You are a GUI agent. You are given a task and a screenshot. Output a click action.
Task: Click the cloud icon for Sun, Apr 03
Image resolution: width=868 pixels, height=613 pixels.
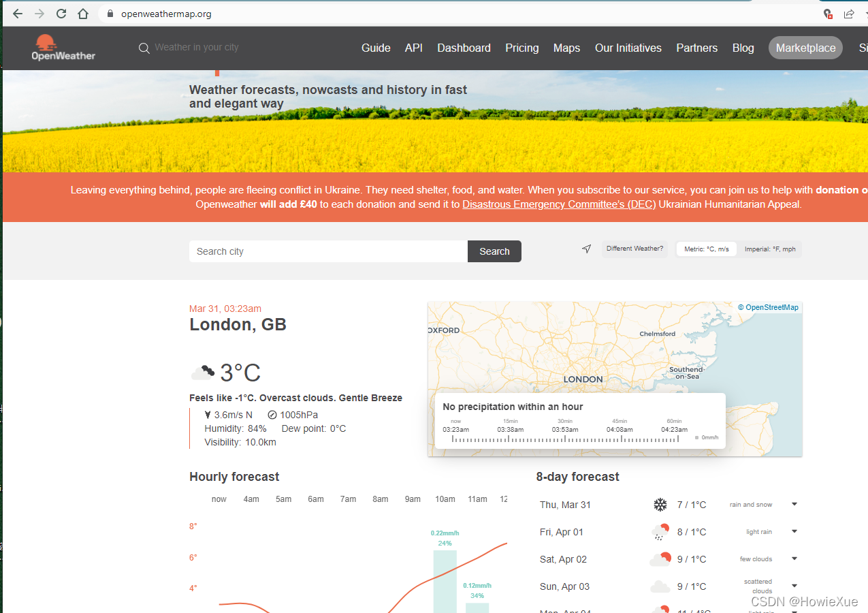(660, 586)
